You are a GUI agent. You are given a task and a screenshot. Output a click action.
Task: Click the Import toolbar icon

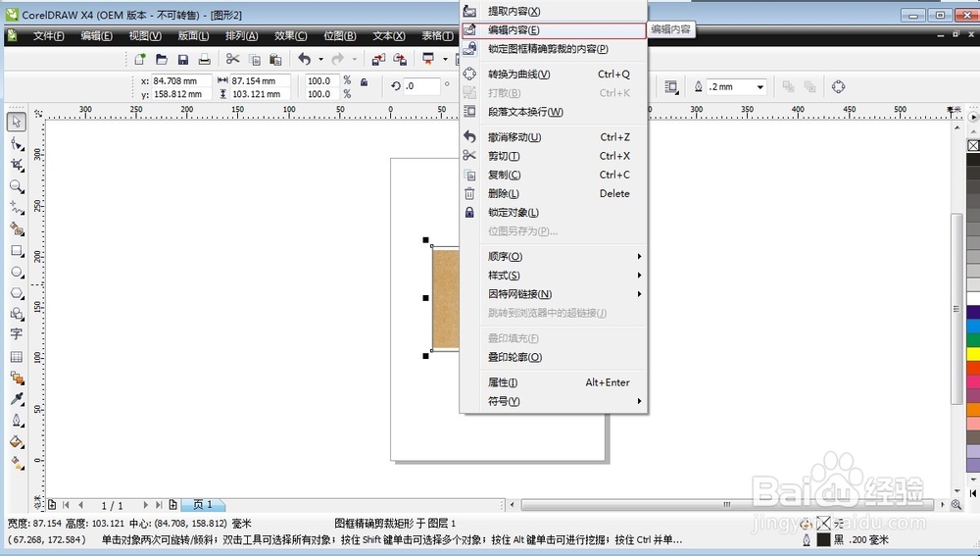(x=378, y=60)
